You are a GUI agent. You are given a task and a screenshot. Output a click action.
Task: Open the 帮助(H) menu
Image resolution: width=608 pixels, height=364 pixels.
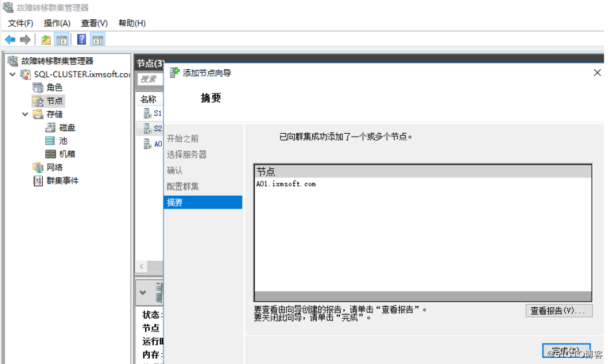132,23
